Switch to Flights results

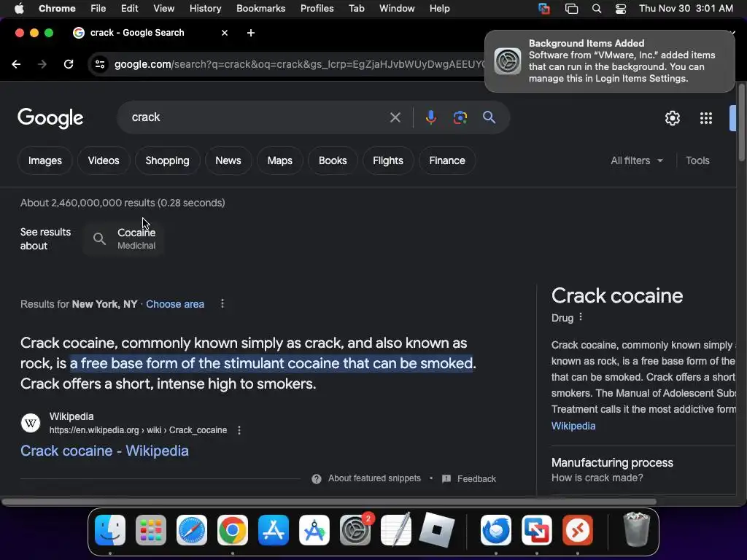388,160
